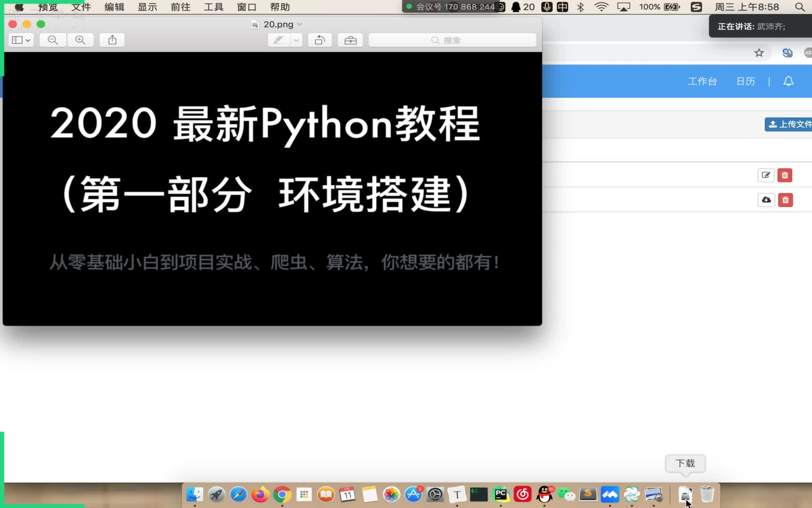This screenshot has width=812, height=508.
Task: Open Terminal from the Dock
Action: (478, 494)
